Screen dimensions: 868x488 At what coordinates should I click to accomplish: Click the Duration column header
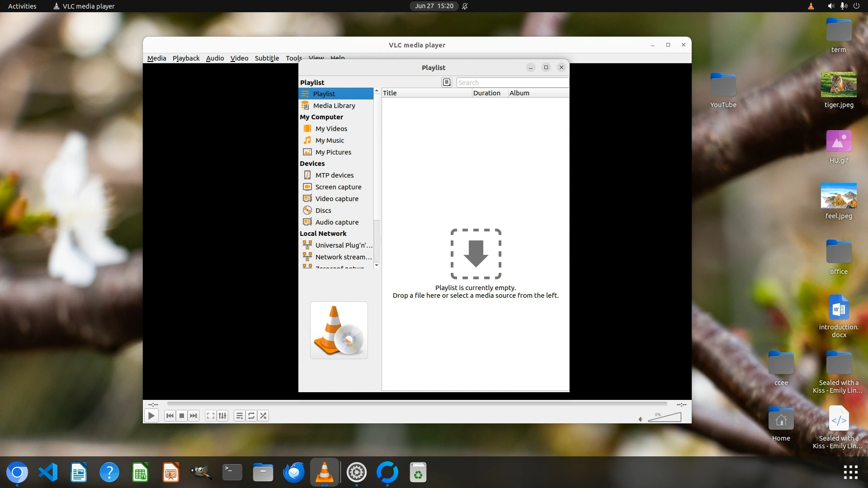(486, 93)
